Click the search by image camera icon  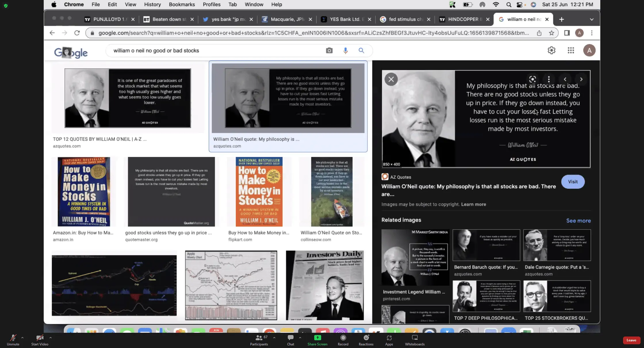point(329,51)
